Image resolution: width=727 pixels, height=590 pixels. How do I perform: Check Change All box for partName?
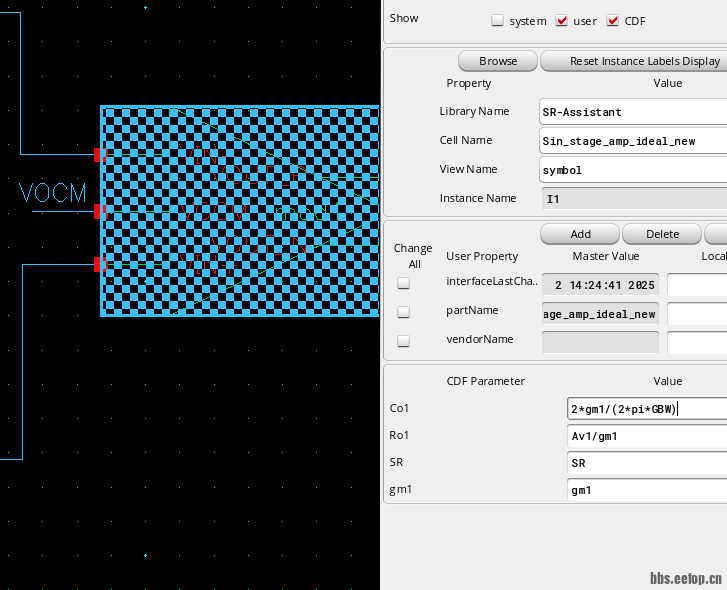click(403, 313)
